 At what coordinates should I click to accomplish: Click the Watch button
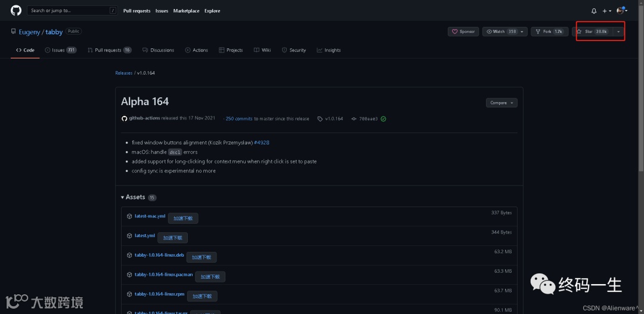coord(500,32)
